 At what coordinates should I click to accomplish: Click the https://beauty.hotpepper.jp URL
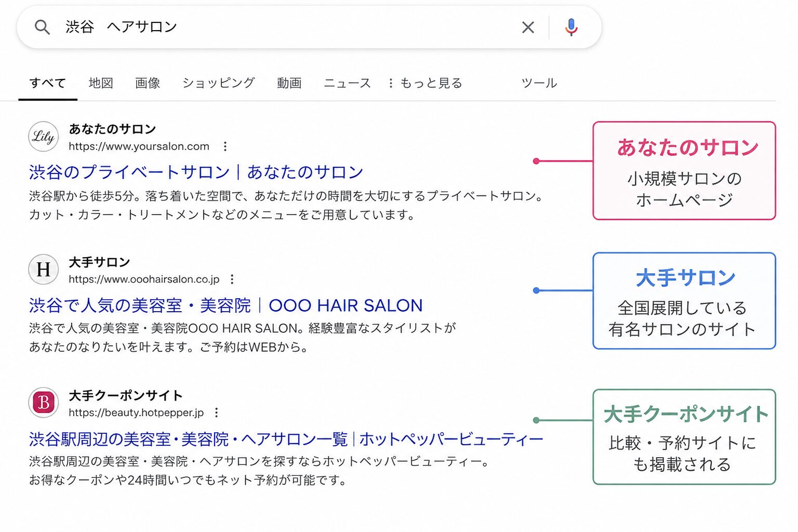(136, 413)
